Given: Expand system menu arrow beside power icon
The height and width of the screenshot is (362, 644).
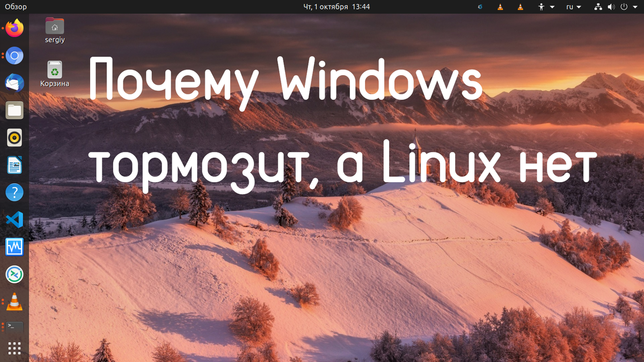Looking at the screenshot, I should (634, 7).
